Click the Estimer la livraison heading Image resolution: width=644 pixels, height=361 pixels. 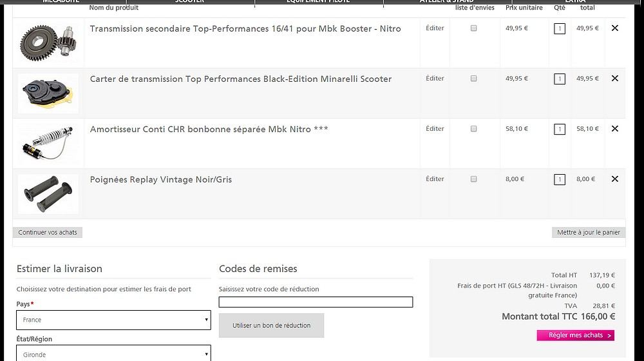point(59,269)
